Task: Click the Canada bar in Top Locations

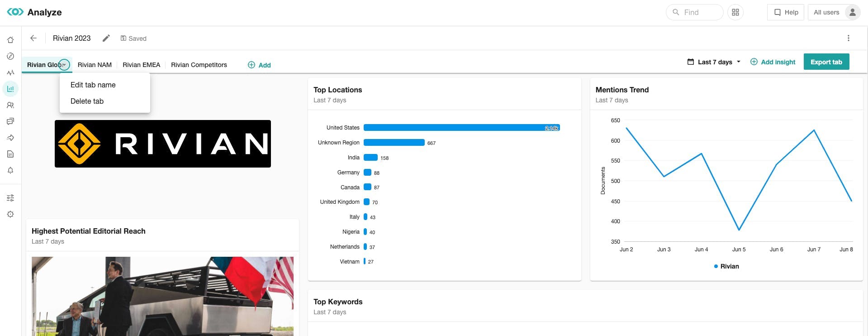Action: (x=367, y=187)
